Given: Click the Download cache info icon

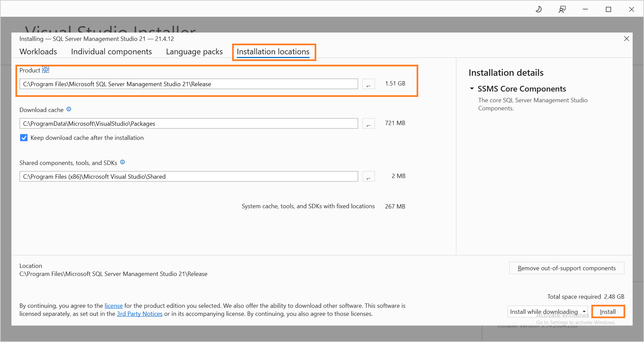Looking at the screenshot, I should click(x=69, y=109).
